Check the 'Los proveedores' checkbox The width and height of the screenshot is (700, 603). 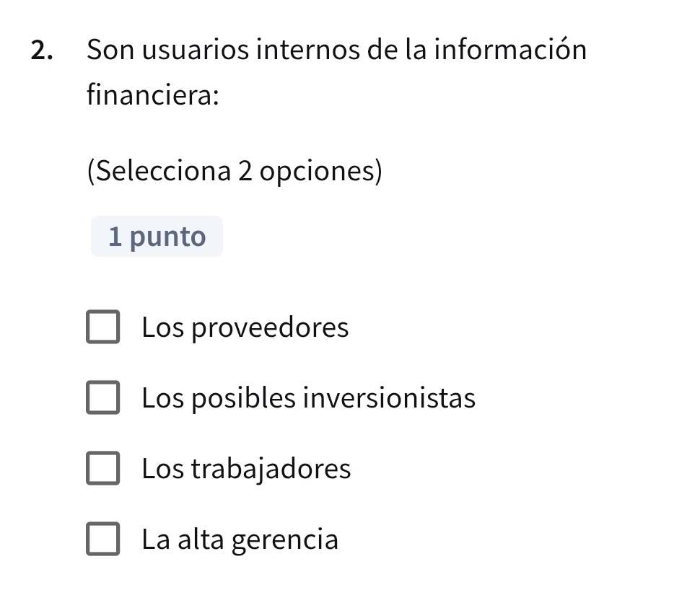pos(104,327)
